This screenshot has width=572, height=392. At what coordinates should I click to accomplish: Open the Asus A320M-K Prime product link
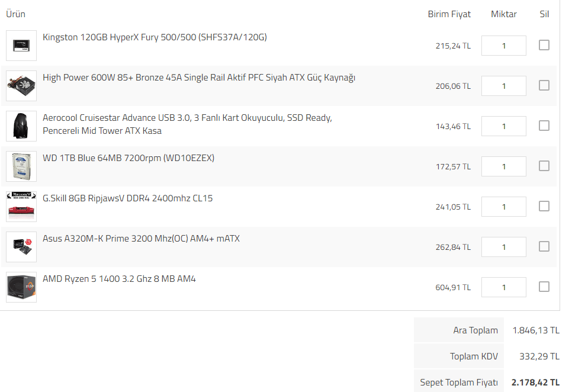click(x=141, y=239)
